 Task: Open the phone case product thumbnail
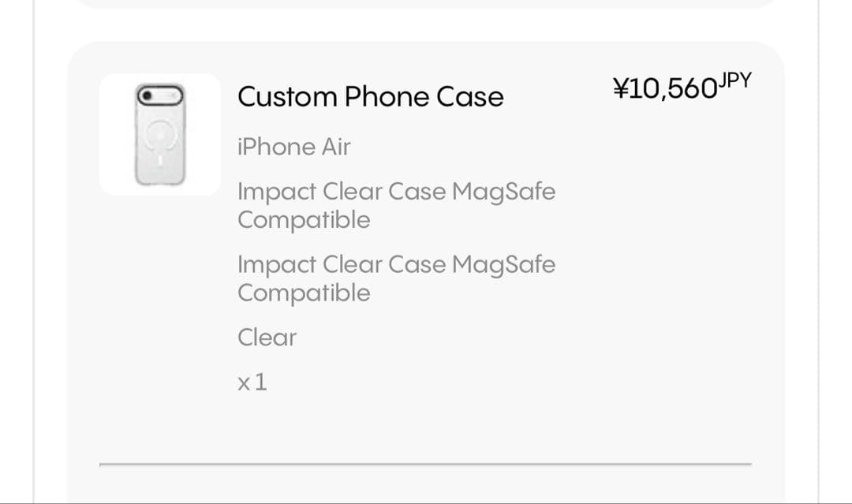[x=159, y=134]
